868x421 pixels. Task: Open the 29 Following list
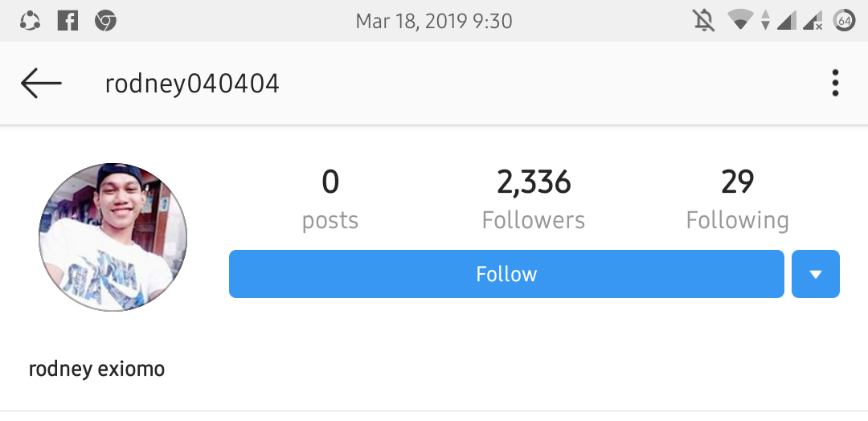pos(737,200)
